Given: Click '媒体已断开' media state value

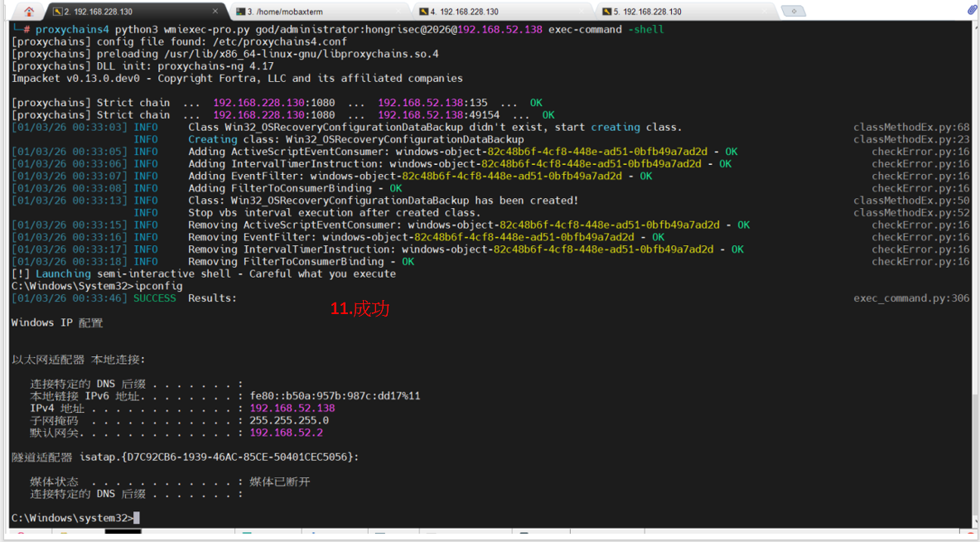Looking at the screenshot, I should click(x=280, y=482).
